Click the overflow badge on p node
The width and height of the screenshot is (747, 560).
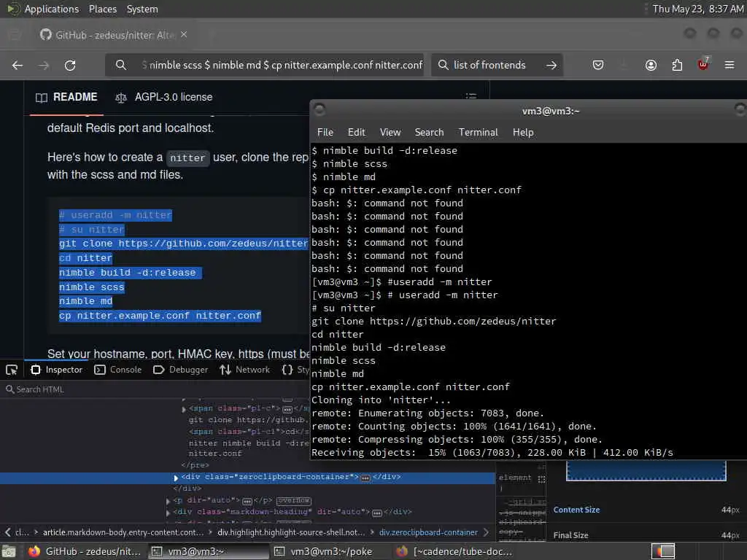click(x=293, y=500)
